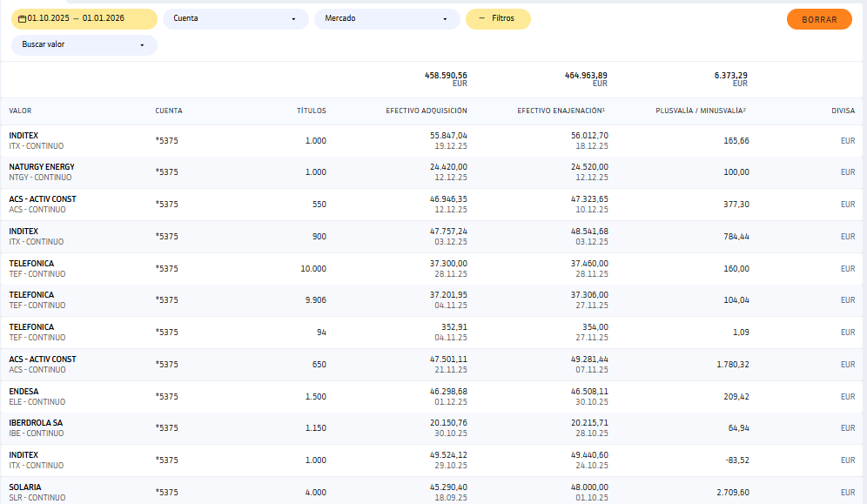Collapse the Filtros panel
The image size is (867, 504).
coord(498,18)
